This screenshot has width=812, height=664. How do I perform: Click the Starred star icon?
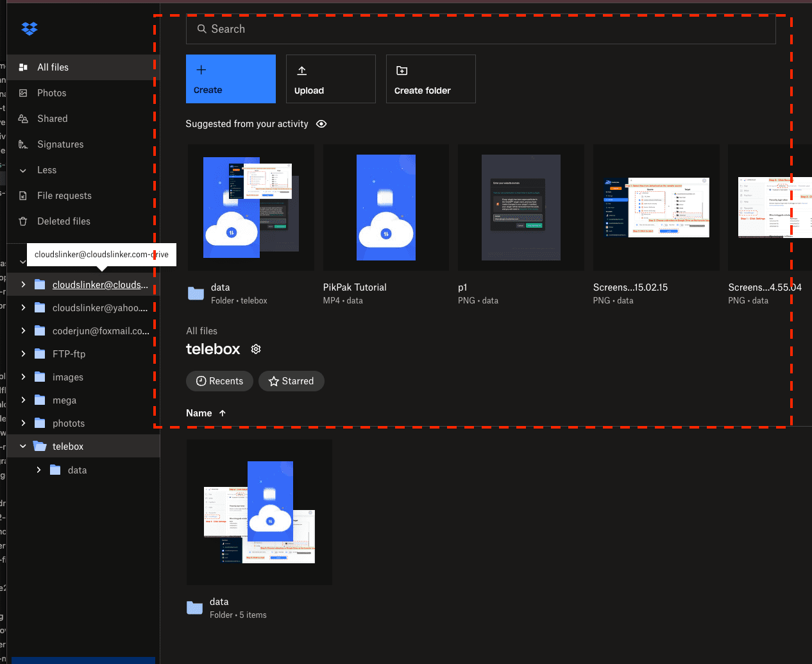coord(274,381)
